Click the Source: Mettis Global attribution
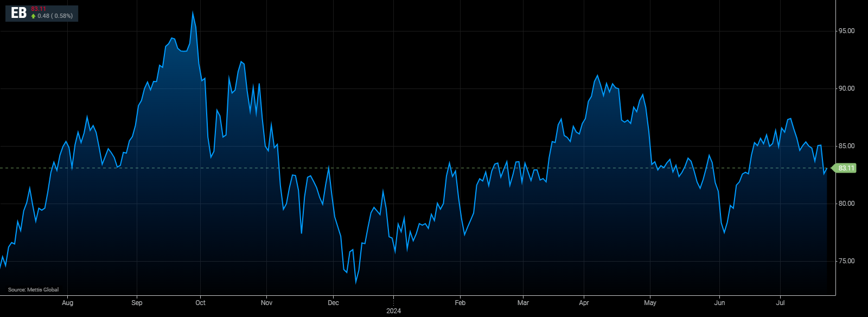This screenshot has width=868, height=317. click(33, 290)
